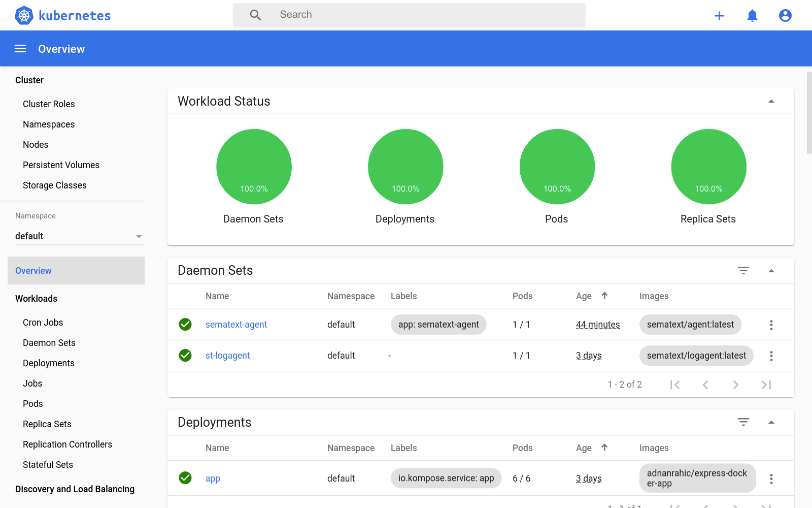Select Overview in the sidebar

[x=76, y=271]
